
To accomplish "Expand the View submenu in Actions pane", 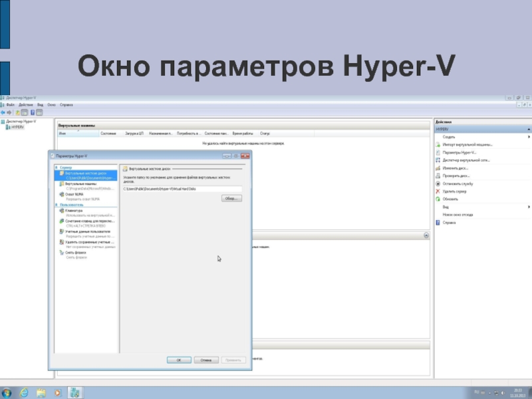I will click(x=529, y=207).
